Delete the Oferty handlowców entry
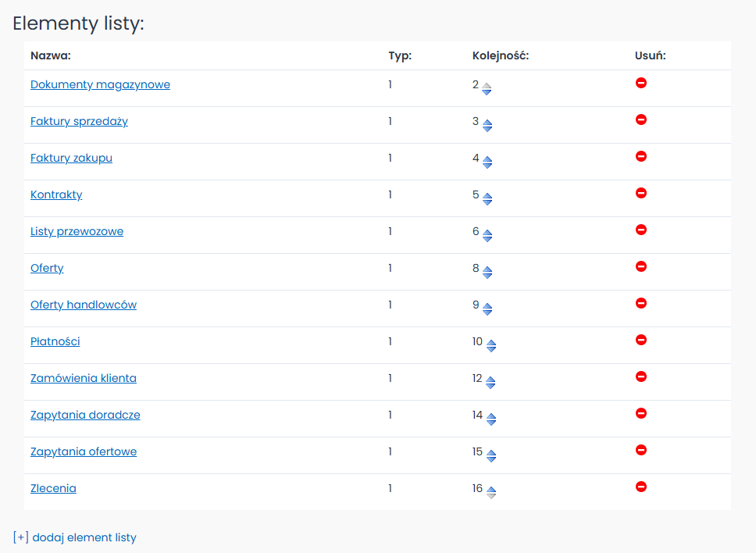This screenshot has width=756, height=553. (640, 303)
